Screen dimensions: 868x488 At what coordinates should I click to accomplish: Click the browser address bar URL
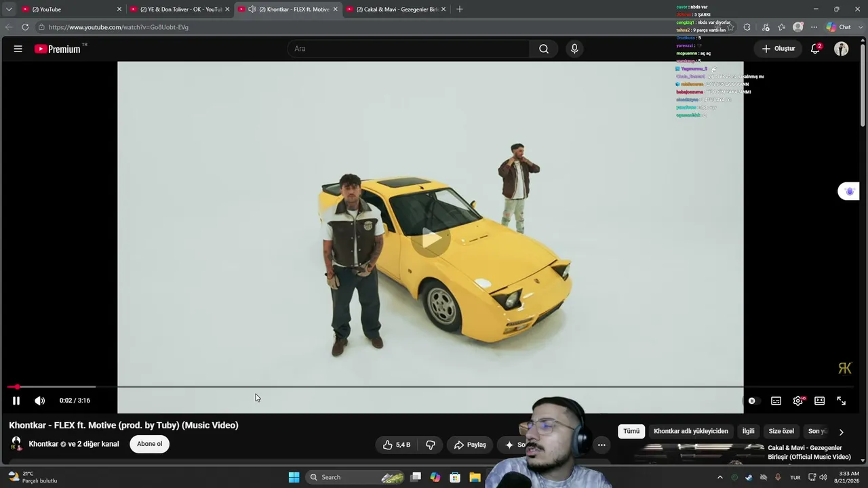click(x=119, y=27)
